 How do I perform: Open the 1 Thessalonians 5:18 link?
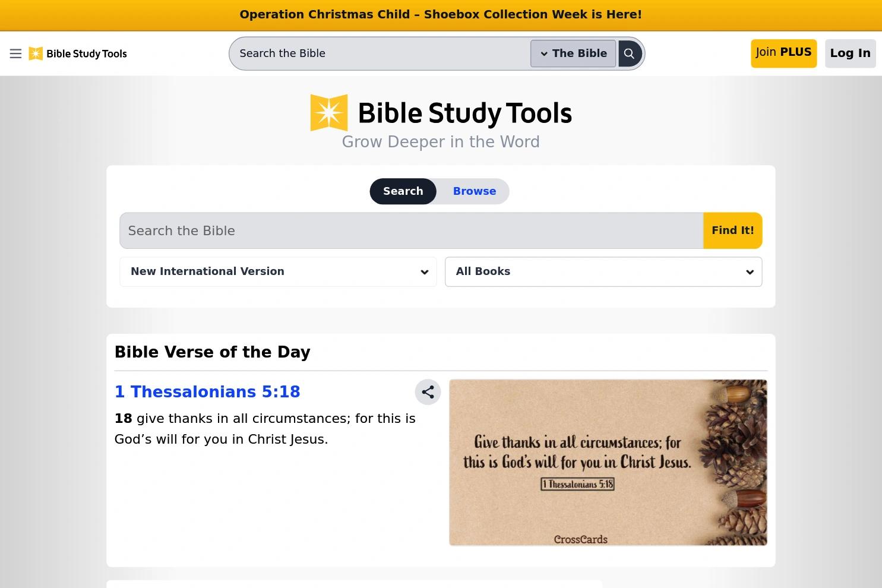pos(207,391)
